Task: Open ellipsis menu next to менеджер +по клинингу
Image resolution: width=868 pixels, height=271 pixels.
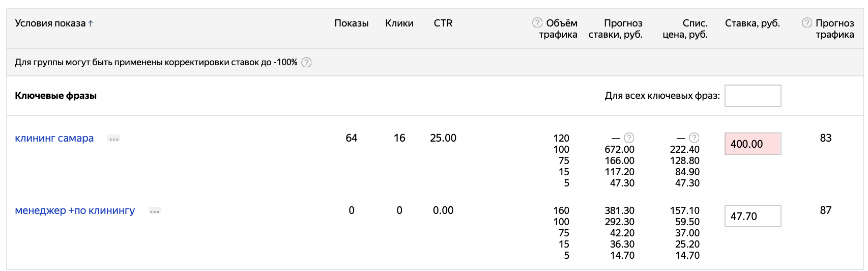Action: (155, 211)
